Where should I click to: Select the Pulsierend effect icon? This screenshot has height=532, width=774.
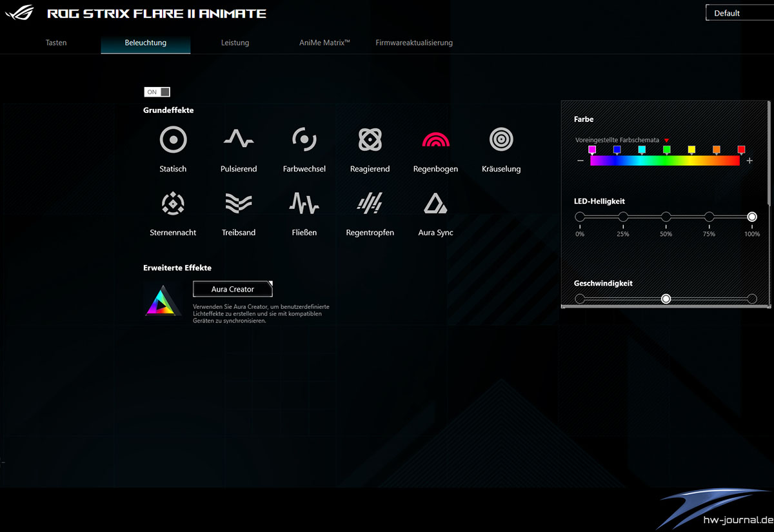(239, 139)
